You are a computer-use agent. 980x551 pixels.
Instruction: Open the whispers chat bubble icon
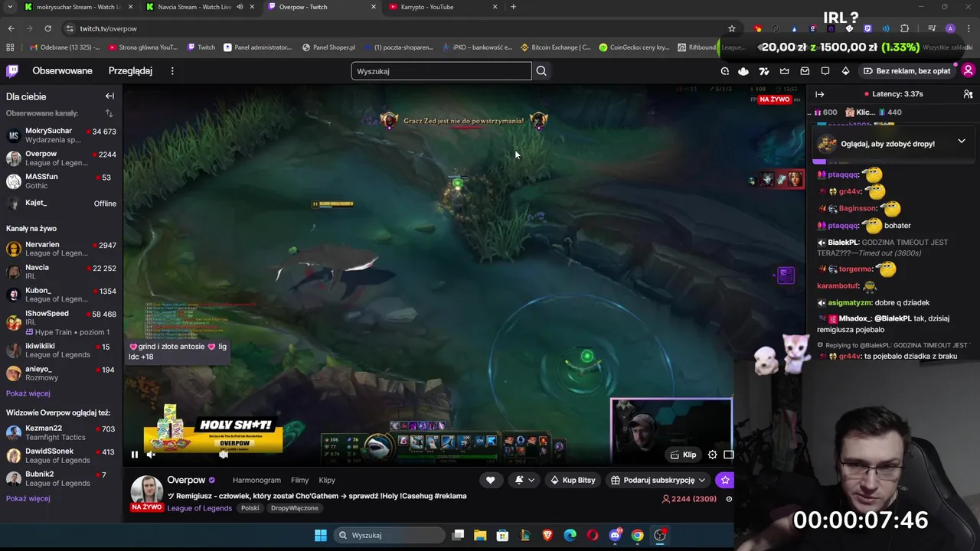point(825,71)
